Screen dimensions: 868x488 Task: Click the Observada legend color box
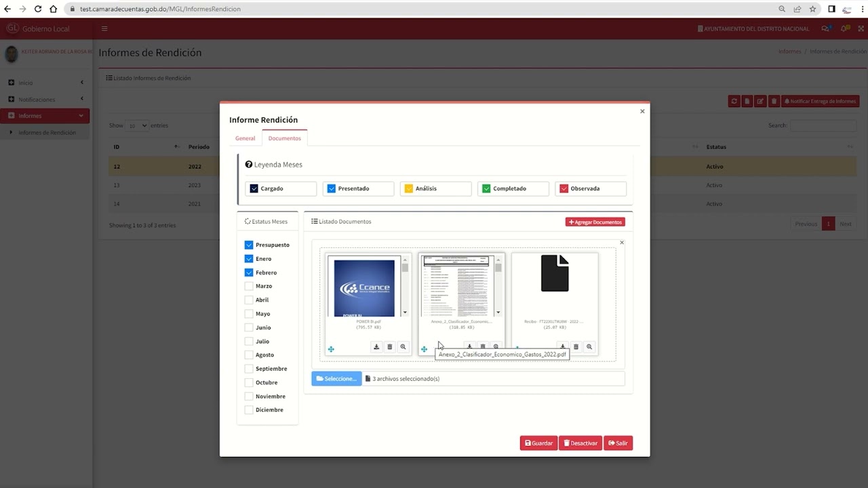[564, 188]
